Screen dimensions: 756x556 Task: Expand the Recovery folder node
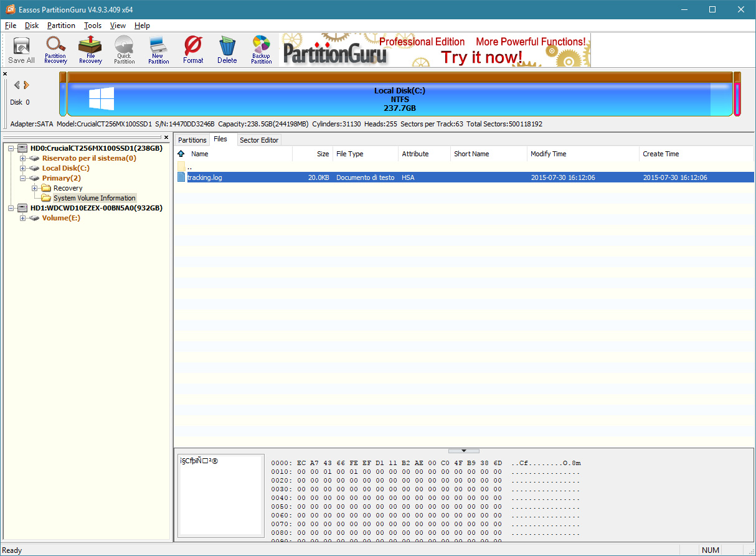point(34,188)
